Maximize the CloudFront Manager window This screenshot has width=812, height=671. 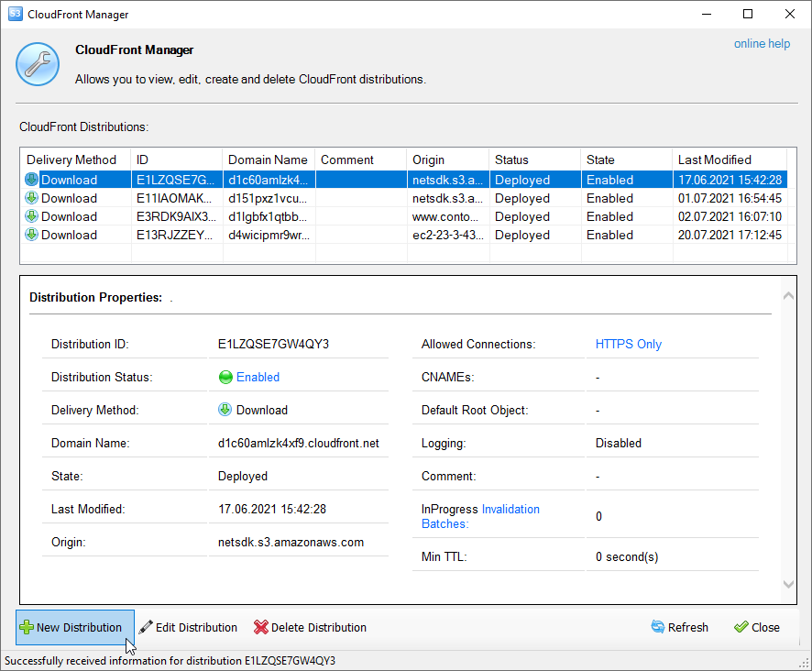pyautogui.click(x=748, y=14)
